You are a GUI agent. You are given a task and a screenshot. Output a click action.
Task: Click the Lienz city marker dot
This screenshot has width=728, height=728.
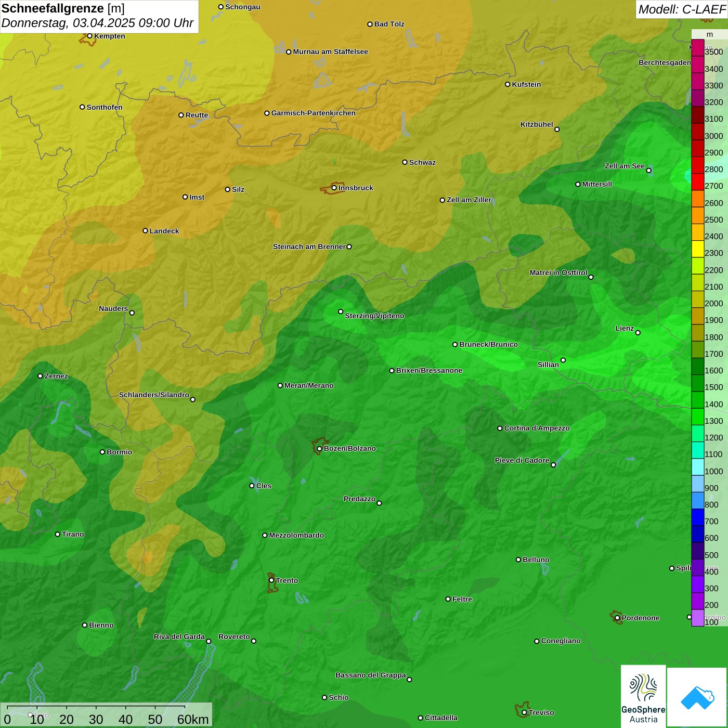point(638,333)
